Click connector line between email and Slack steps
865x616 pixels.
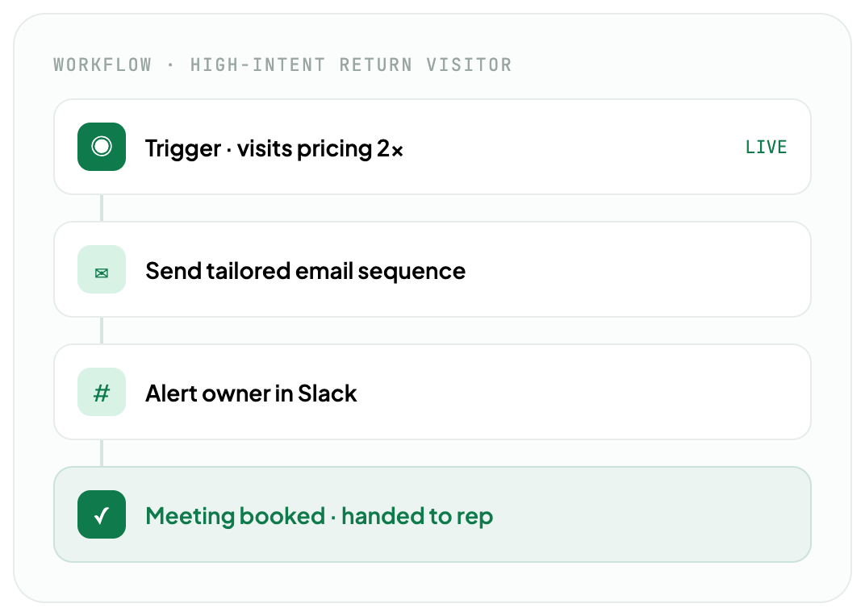(x=102, y=331)
